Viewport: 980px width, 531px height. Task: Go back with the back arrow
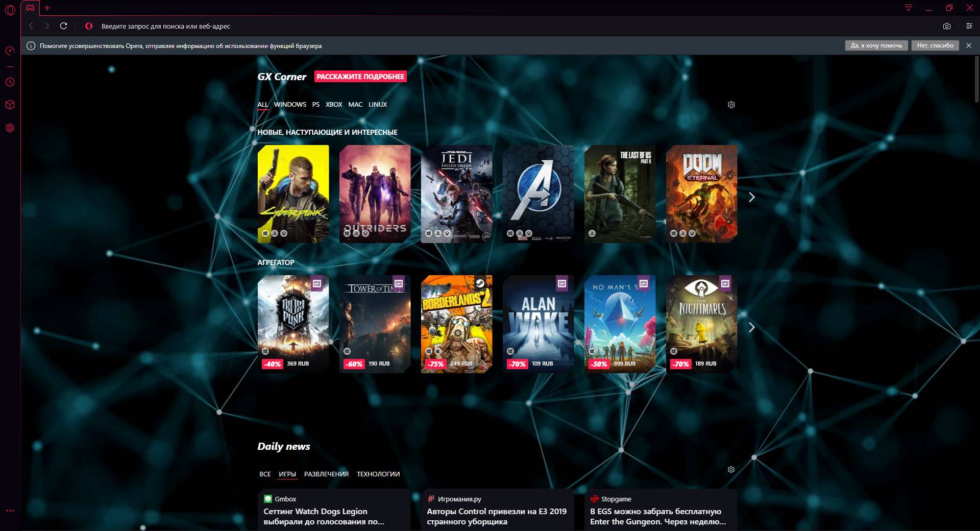tap(31, 26)
